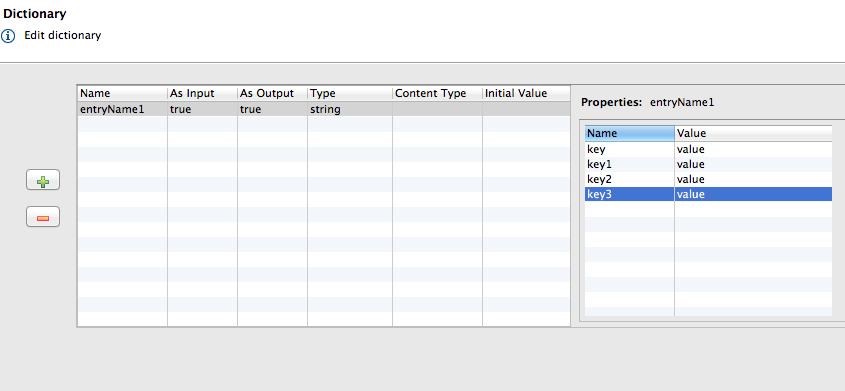The height and width of the screenshot is (391, 845).
Task: Select the highlighted key3 property row
Action: 708,194
